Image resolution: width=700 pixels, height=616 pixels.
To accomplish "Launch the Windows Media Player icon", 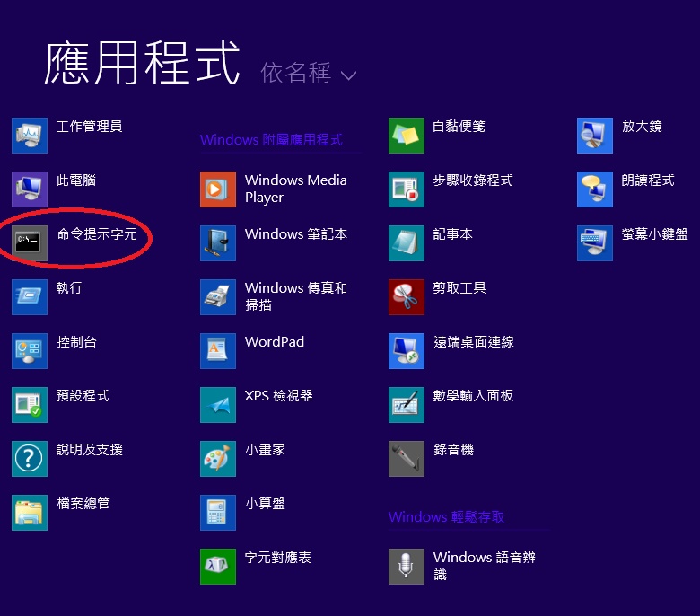I will click(x=218, y=189).
